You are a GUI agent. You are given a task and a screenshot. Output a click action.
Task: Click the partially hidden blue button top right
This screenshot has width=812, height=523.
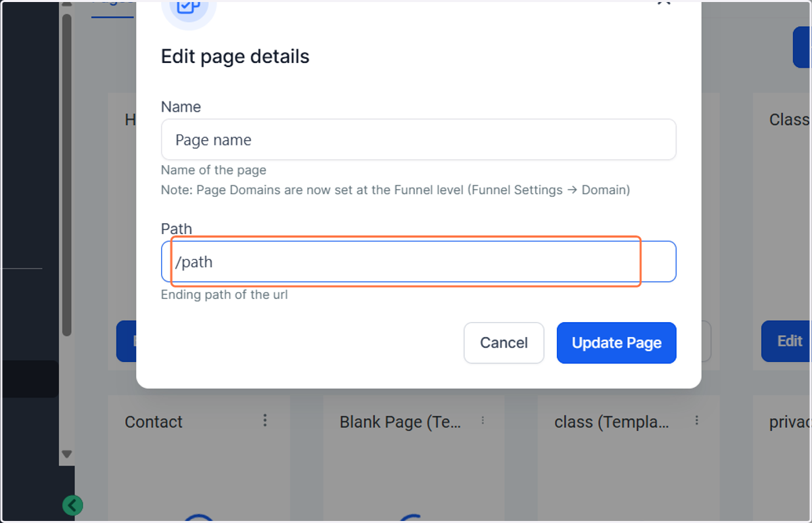click(x=802, y=47)
